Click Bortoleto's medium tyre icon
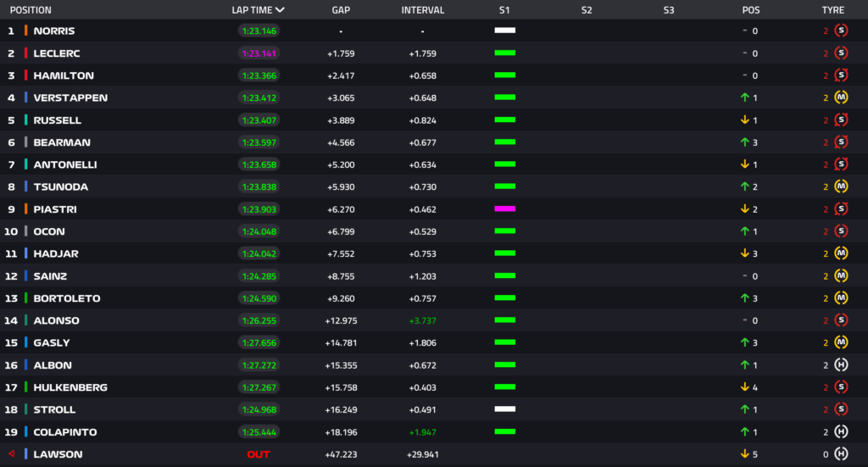This screenshot has width=868, height=467. [841, 298]
